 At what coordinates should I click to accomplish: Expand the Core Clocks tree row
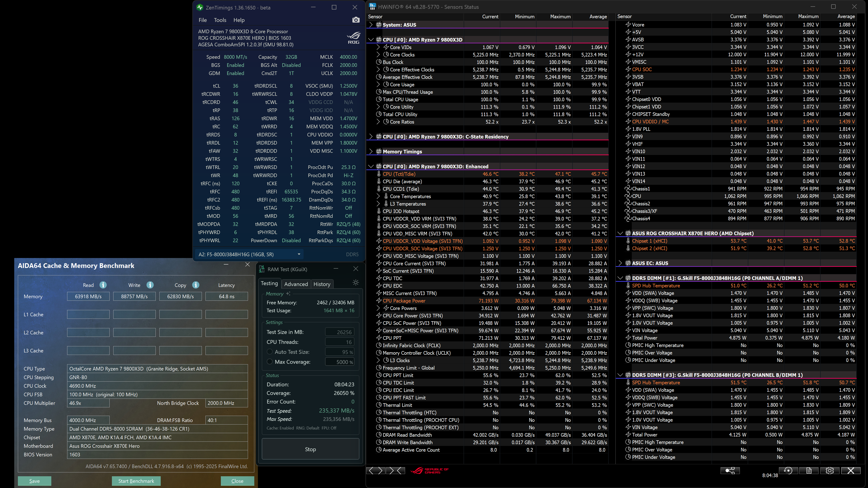(x=378, y=54)
